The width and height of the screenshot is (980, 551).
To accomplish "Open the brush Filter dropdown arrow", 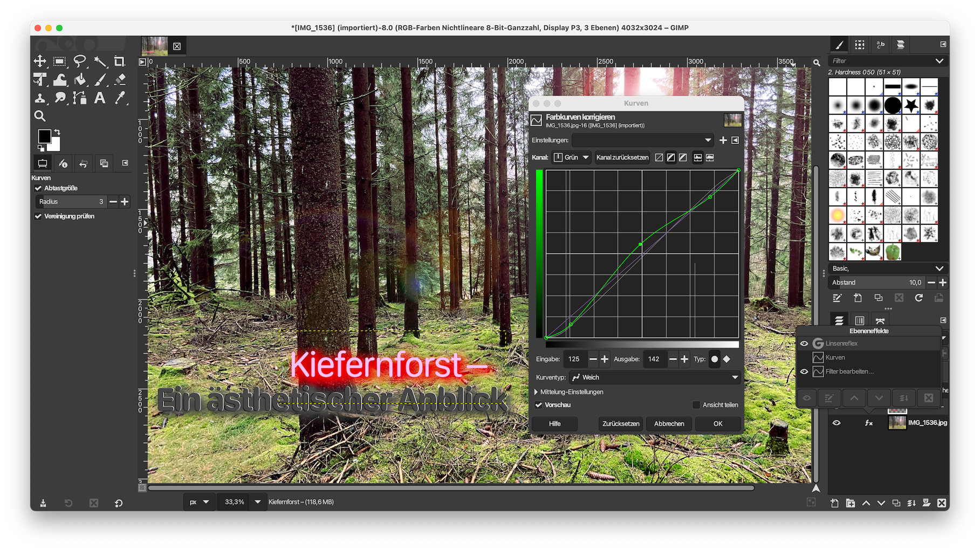I will click(939, 61).
